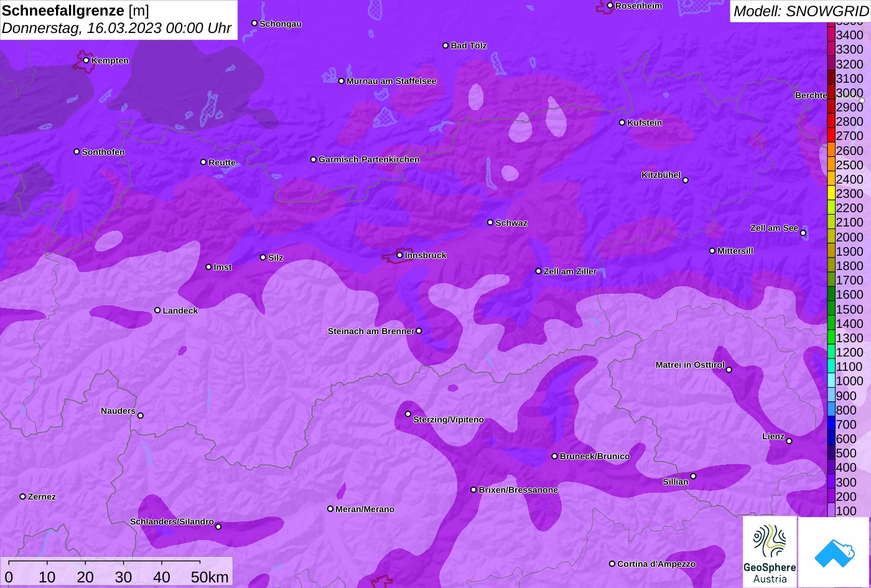Click the 1300 green legend color swatch
Image resolution: width=871 pixels, height=588 pixels.
tap(831, 338)
